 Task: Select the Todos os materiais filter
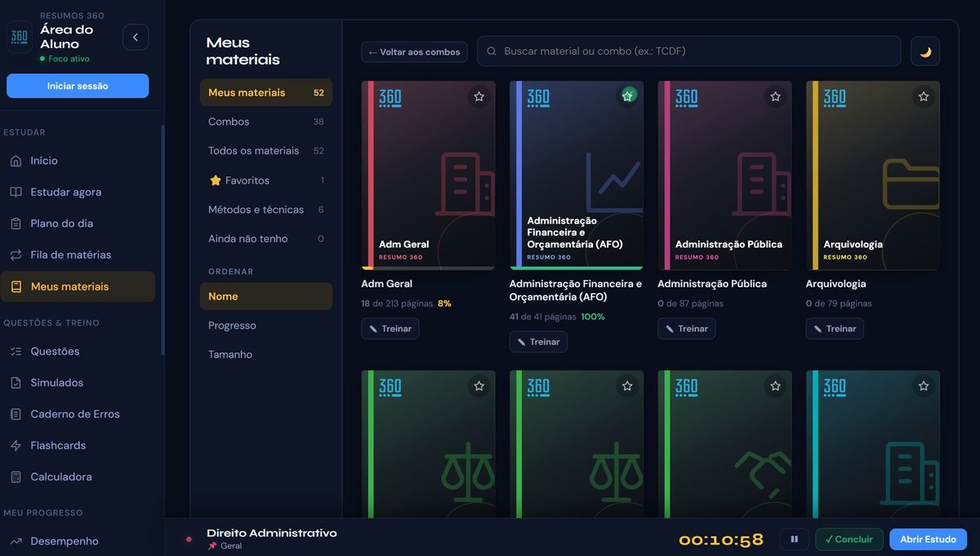[x=266, y=151]
